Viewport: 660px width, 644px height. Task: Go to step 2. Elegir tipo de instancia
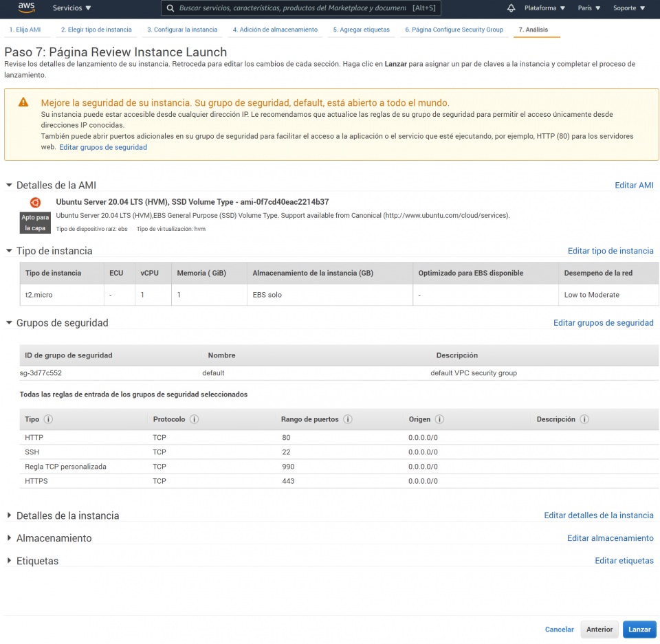coord(96,30)
